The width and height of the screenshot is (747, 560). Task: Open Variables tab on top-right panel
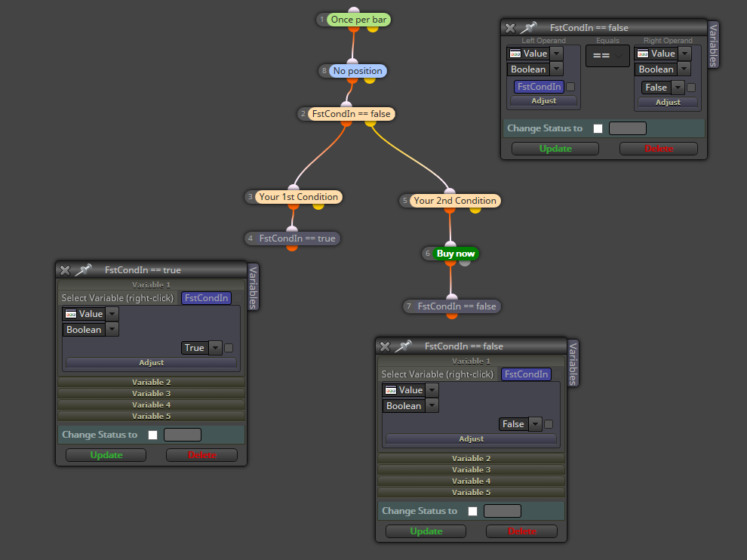click(x=713, y=45)
